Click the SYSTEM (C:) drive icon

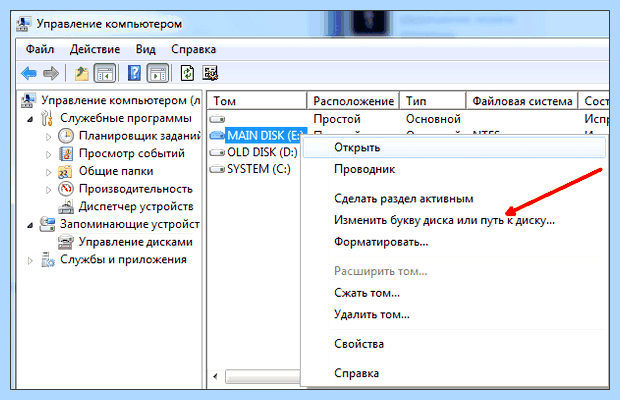pyautogui.click(x=217, y=169)
